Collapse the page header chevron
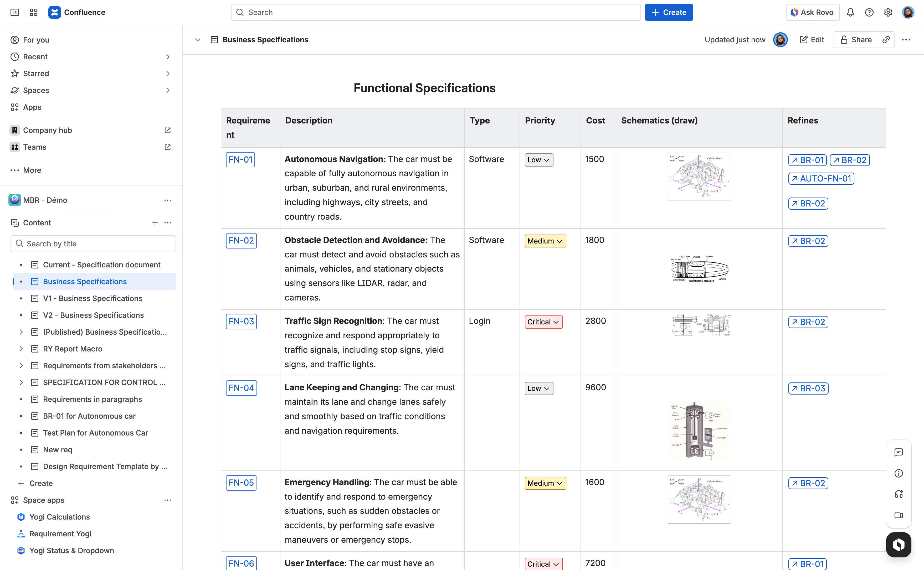The image size is (924, 570). click(197, 40)
